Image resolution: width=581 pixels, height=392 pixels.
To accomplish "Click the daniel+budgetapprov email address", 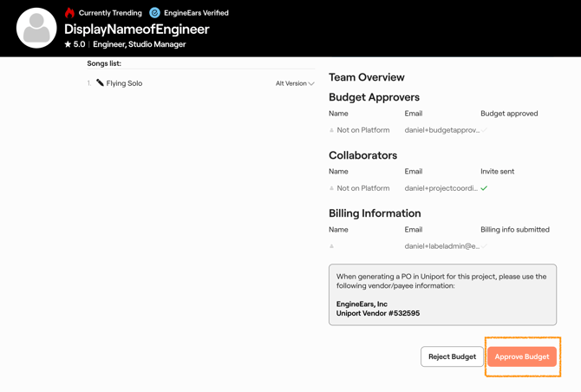I will click(x=441, y=130).
